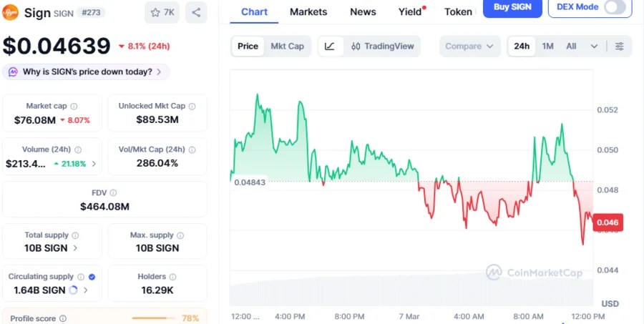
Task: Toggle the DEX Mode switch
Action: pyautogui.click(x=618, y=7)
